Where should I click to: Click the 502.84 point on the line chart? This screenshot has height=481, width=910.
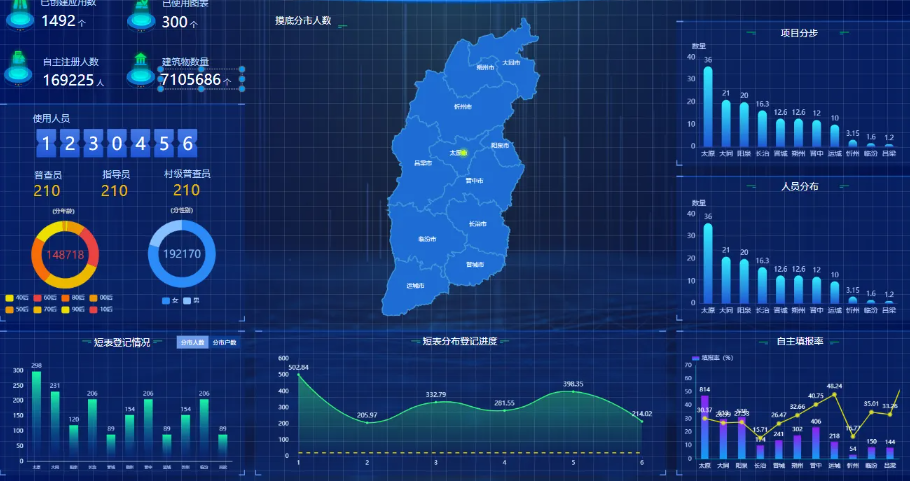(298, 377)
